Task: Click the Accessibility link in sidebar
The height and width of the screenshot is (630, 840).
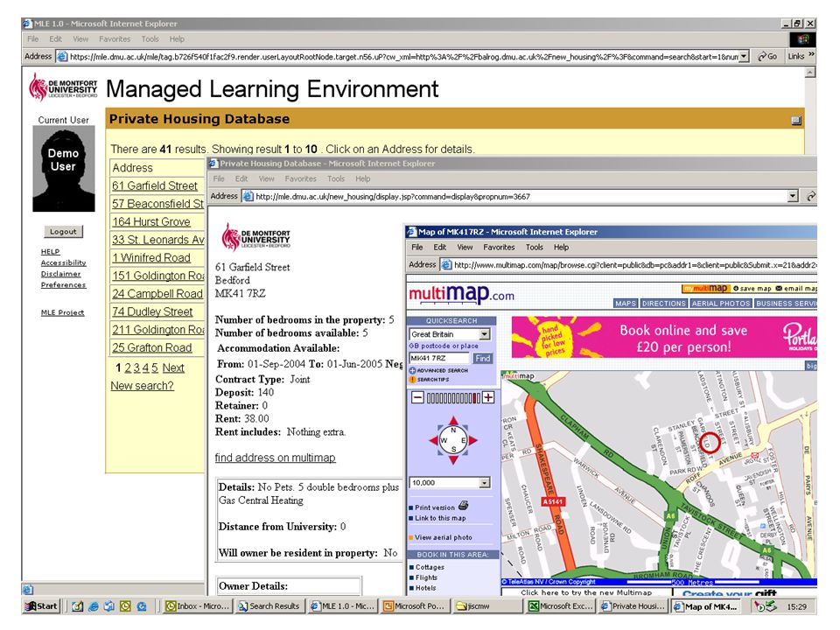Action: [63, 262]
